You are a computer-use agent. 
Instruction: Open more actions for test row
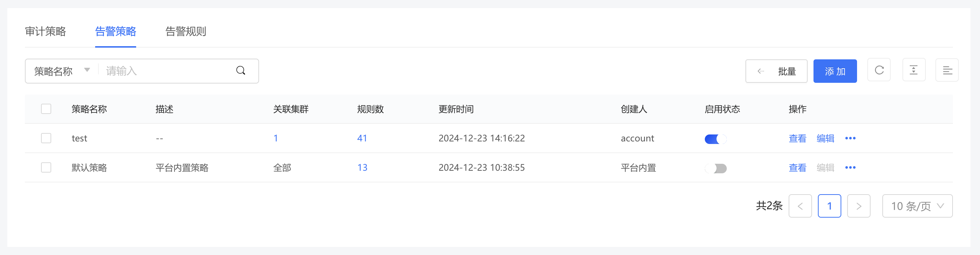[850, 138]
